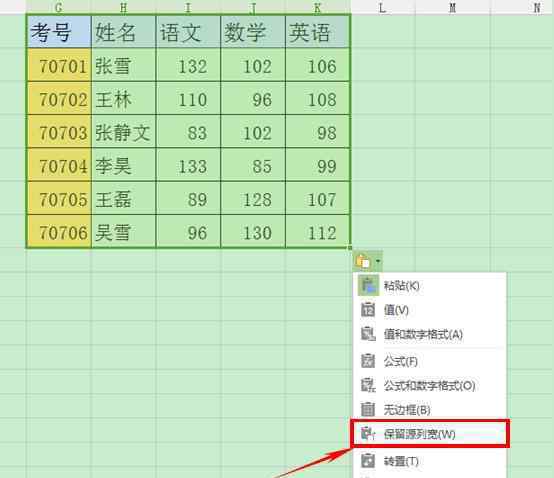
Task: Click the 考号 header cell
Action: pyautogui.click(x=59, y=32)
